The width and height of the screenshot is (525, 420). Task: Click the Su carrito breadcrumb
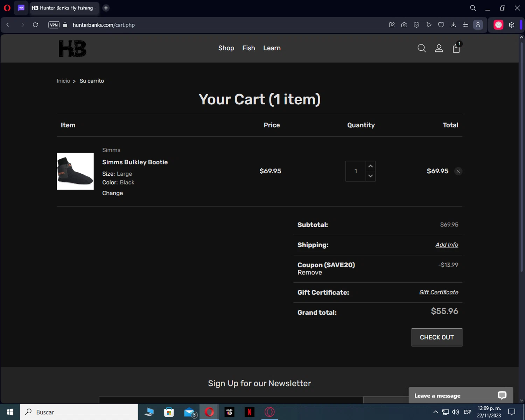pyautogui.click(x=92, y=81)
